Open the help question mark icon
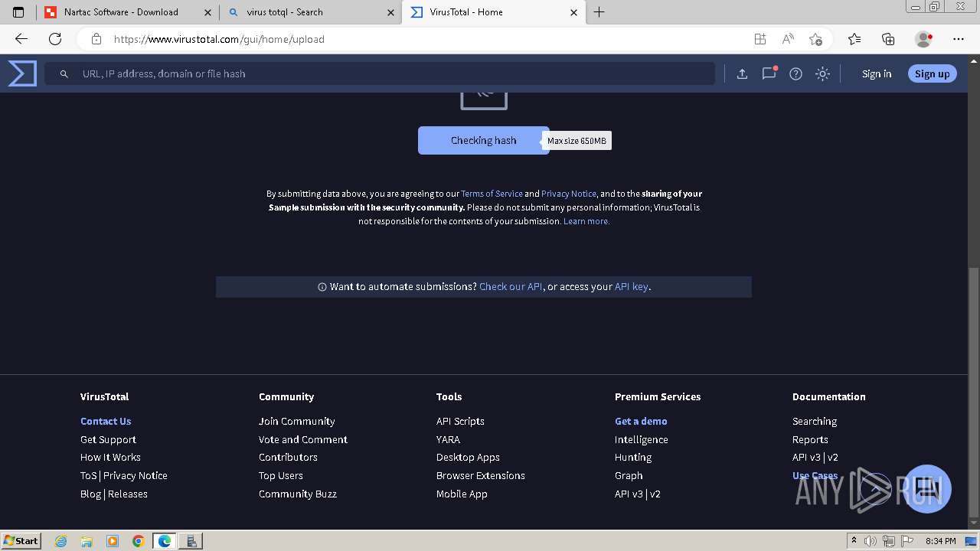The height and width of the screenshot is (551, 980). click(x=796, y=73)
